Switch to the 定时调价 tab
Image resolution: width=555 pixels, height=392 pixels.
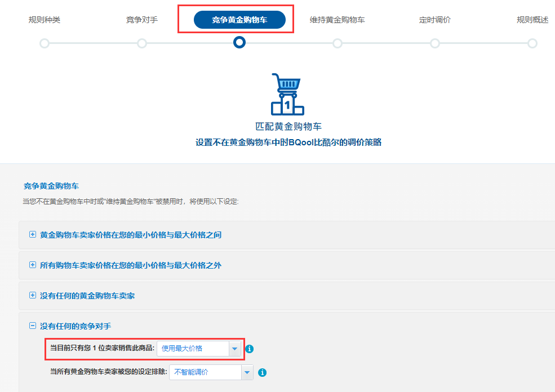tap(435, 20)
